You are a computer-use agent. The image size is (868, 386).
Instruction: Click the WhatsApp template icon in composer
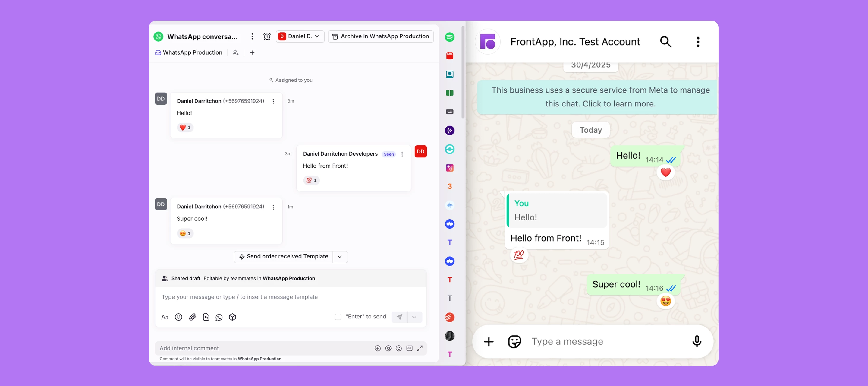point(219,317)
